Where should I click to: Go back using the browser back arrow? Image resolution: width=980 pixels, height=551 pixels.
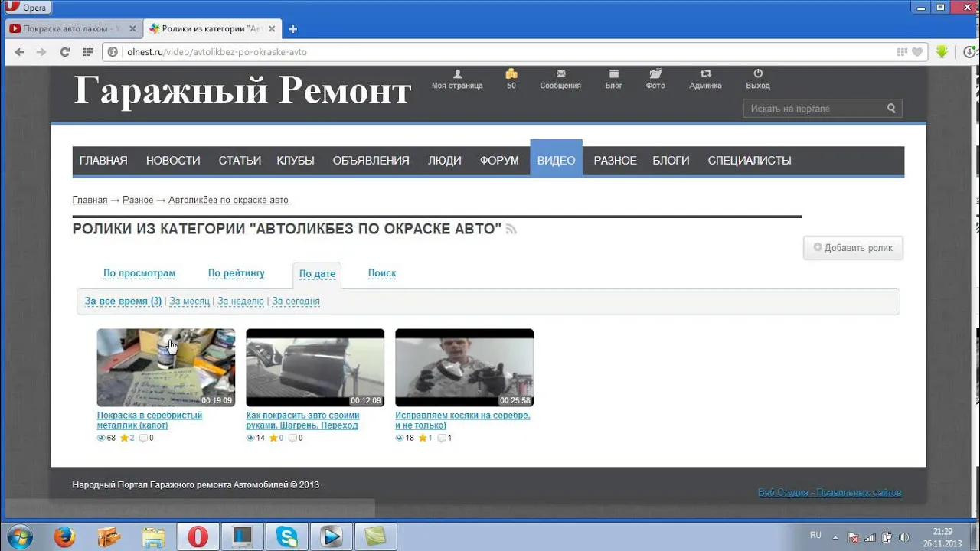point(20,52)
